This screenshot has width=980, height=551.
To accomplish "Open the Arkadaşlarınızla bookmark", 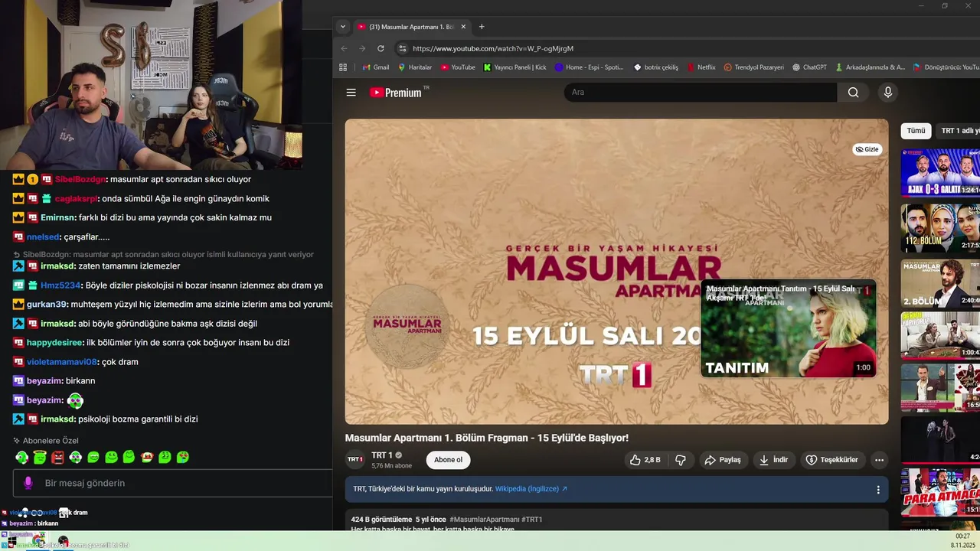I will pos(870,67).
